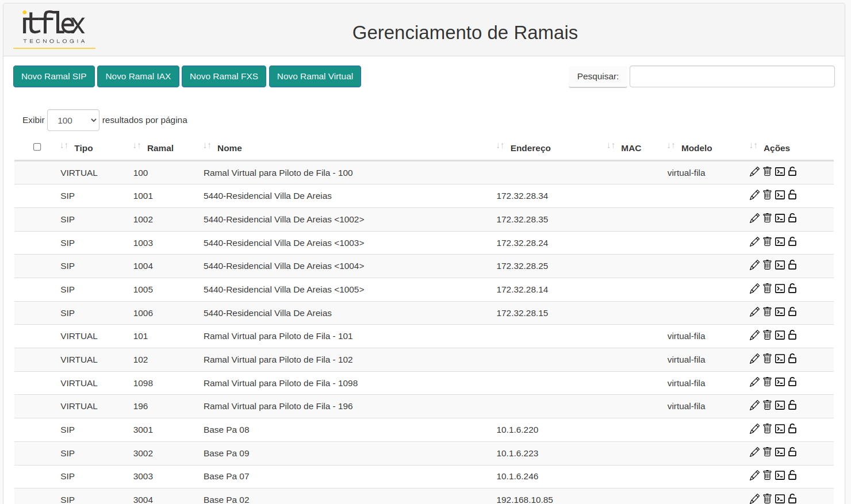
Task: Select address 172.32.28.34 cell
Action: [x=522, y=196]
